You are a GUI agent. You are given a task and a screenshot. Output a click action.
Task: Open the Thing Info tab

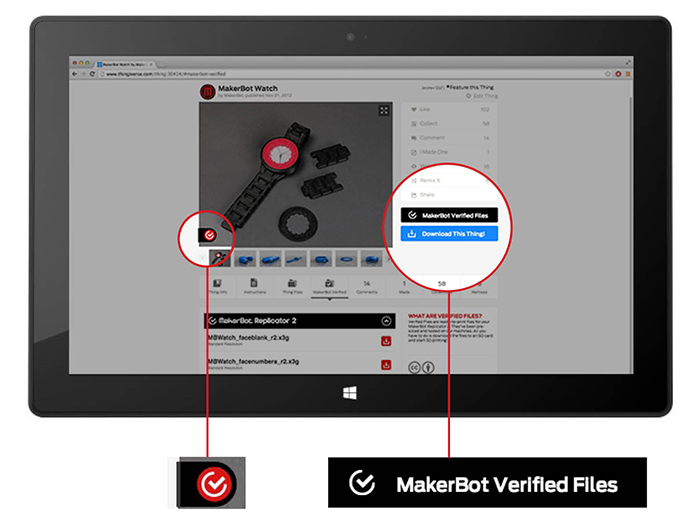[218, 286]
